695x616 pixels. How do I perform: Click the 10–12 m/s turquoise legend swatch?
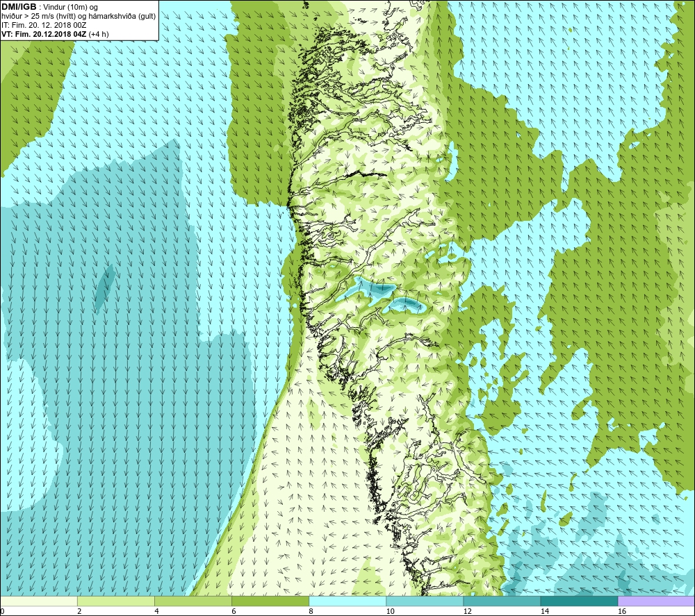[x=424, y=601]
